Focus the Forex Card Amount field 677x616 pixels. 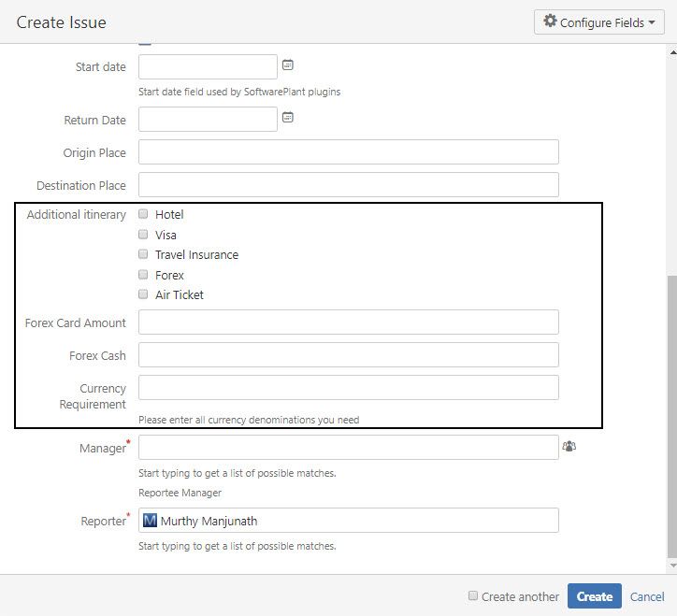[x=349, y=322]
